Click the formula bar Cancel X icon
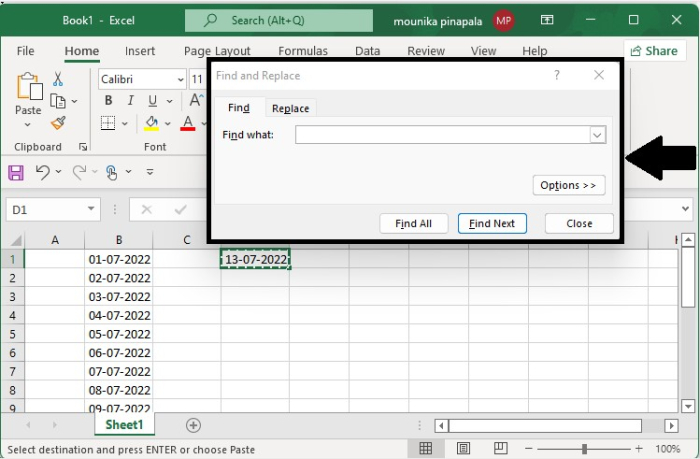Screen dimensions: 700x459 [146, 209]
